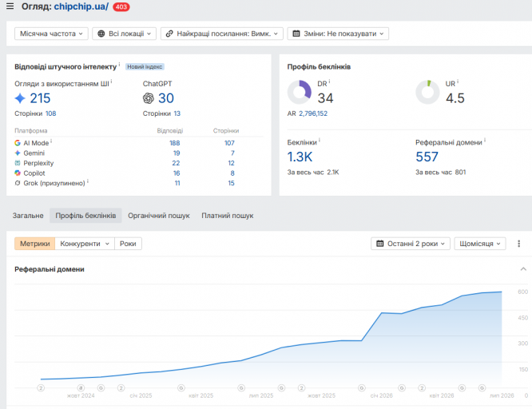The height and width of the screenshot is (409, 532).
Task: Open the Всі локації dropdown
Action: [124, 34]
